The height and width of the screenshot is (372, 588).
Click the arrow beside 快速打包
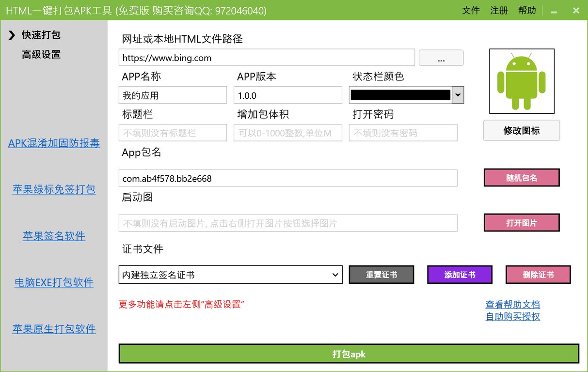tap(11, 34)
